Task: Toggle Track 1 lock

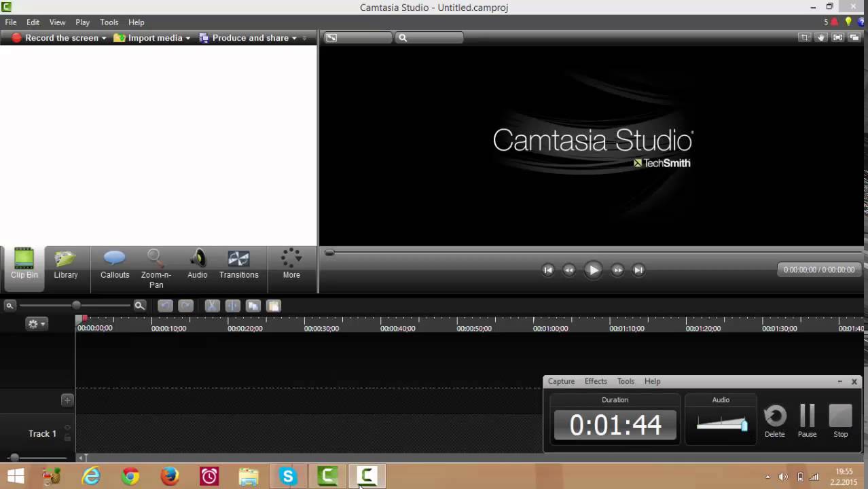Action: coord(67,438)
